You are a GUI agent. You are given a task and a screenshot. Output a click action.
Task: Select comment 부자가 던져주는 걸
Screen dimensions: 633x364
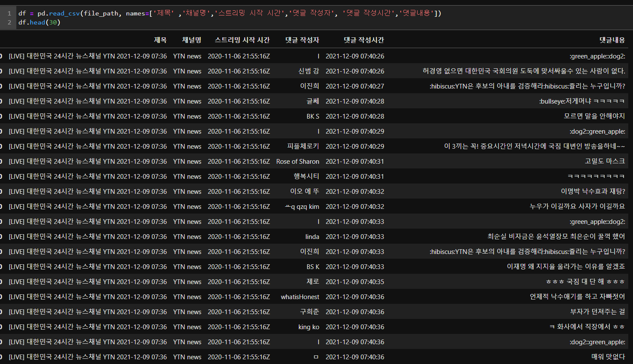[598, 312]
